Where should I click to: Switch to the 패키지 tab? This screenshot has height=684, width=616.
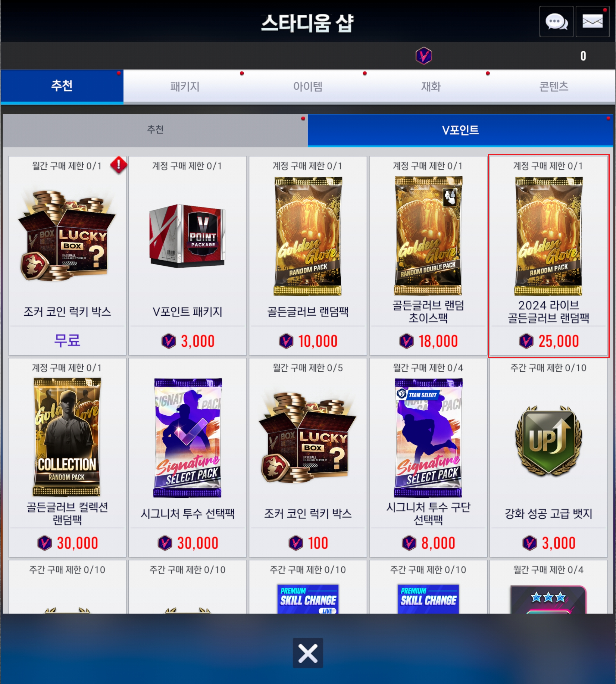coord(185,86)
